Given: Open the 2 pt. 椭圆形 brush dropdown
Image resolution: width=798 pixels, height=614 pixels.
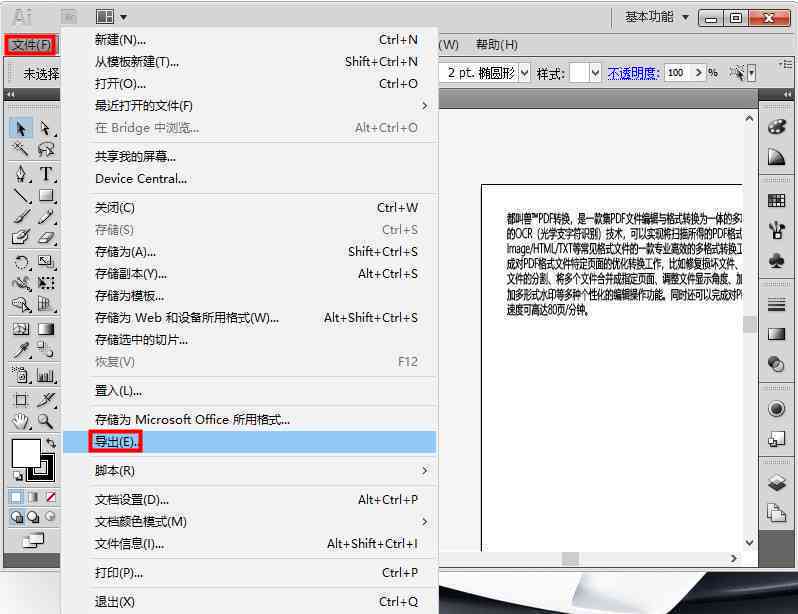Looking at the screenshot, I should [x=524, y=73].
